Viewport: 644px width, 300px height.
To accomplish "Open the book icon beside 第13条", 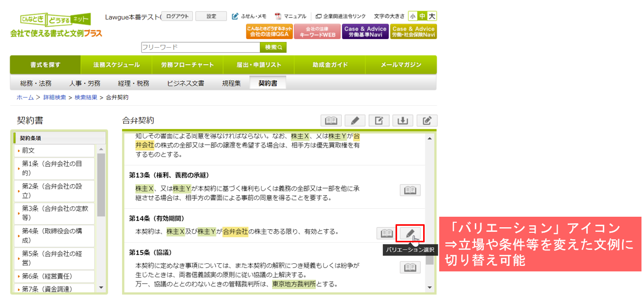I will (x=410, y=190).
